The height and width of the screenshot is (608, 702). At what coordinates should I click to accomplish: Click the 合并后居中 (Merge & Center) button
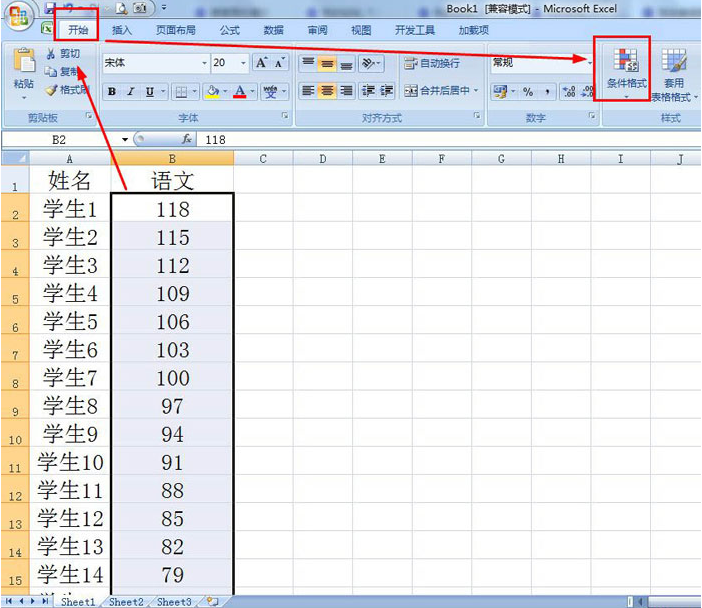441,92
